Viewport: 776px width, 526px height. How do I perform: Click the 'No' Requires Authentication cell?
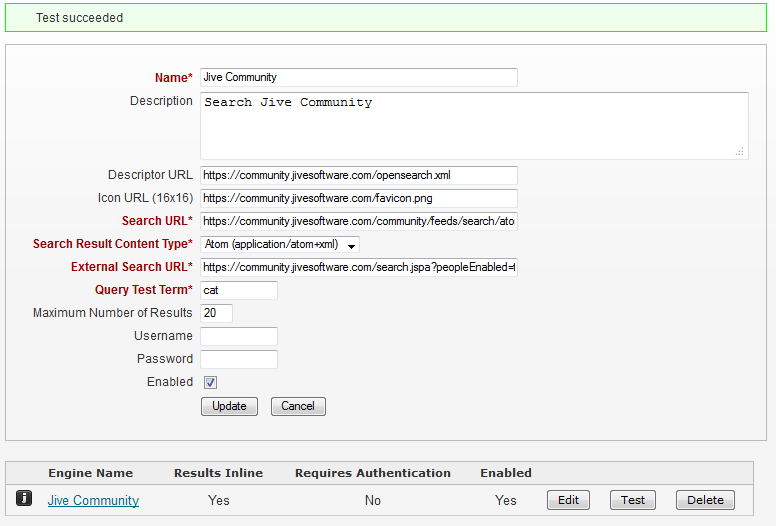coord(373,500)
